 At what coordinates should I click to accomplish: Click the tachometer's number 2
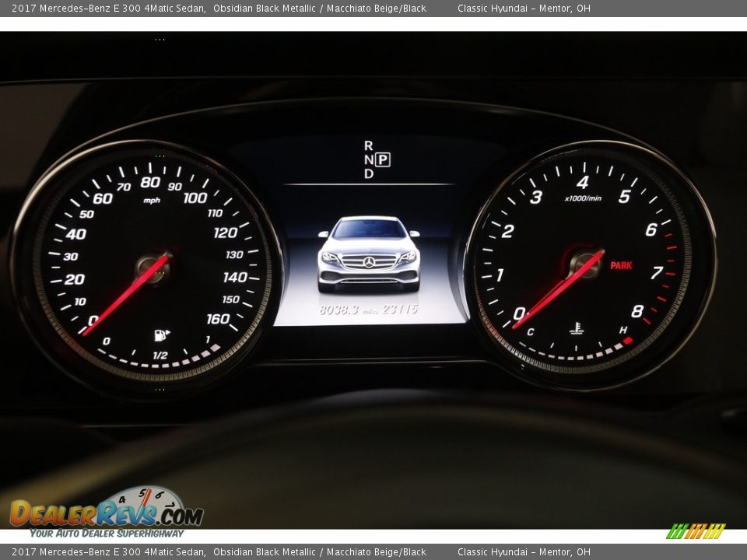pyautogui.click(x=508, y=232)
